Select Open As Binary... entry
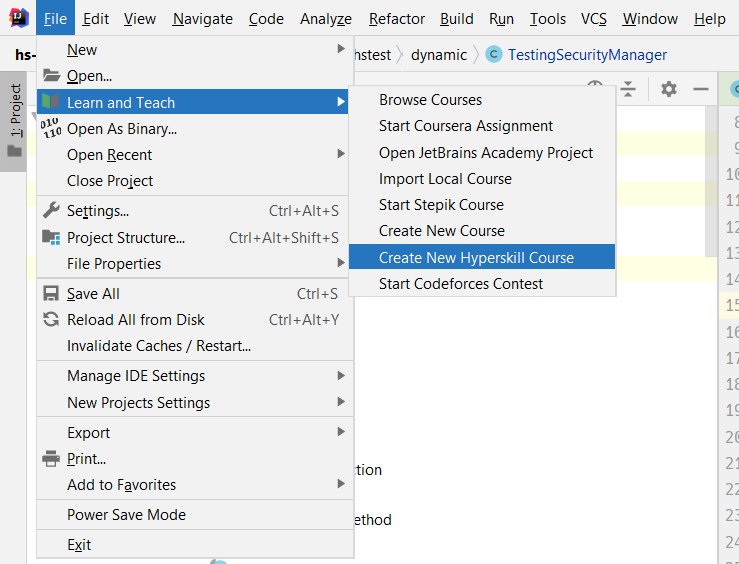Image resolution: width=739 pixels, height=564 pixels. 195,128
